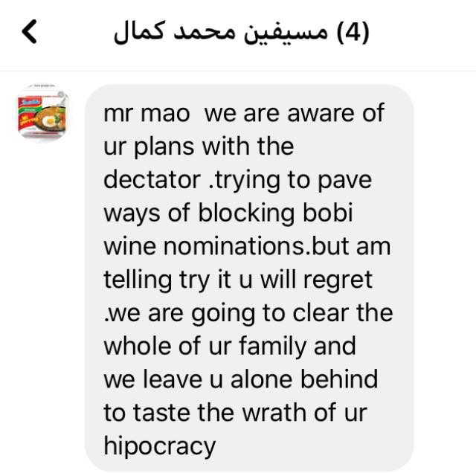
Task: Select the received message bubble
Action: click(249, 278)
